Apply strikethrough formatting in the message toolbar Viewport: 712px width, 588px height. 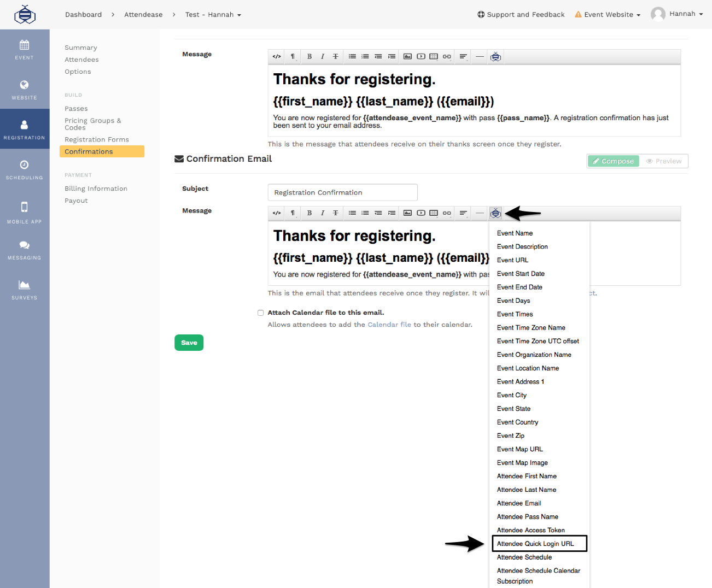click(x=335, y=213)
